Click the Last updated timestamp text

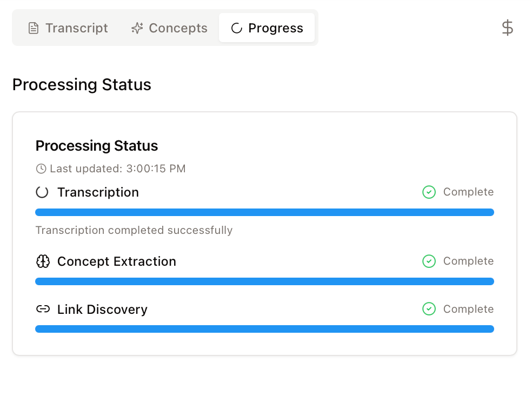pos(117,169)
